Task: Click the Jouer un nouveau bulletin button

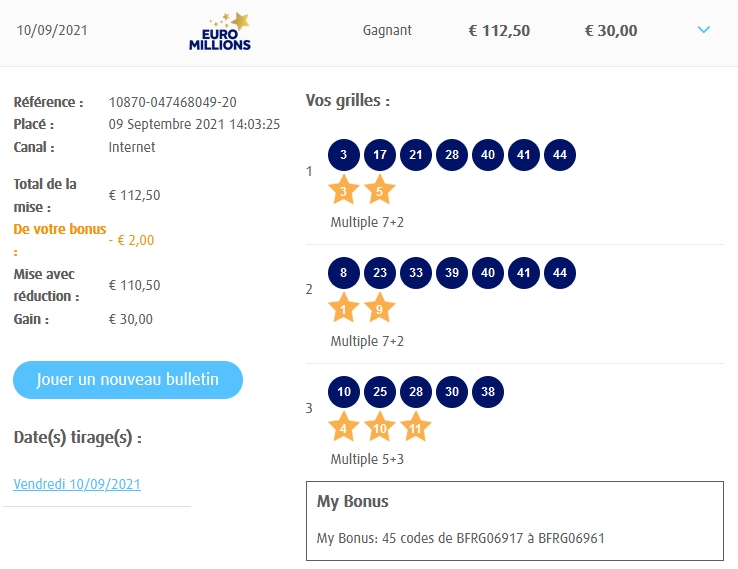Action: click(x=128, y=380)
